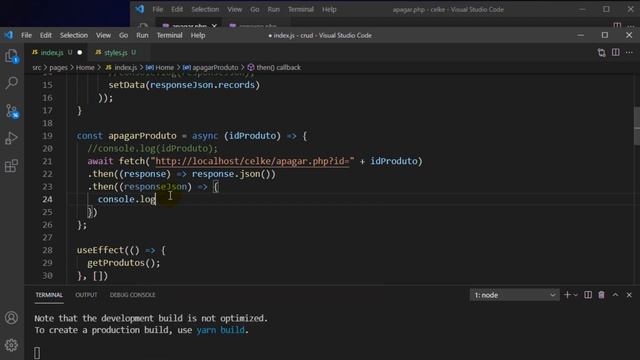This screenshot has width=640, height=360.
Task: Click the Open Changes icon in editor toolbar
Action: [601, 53]
